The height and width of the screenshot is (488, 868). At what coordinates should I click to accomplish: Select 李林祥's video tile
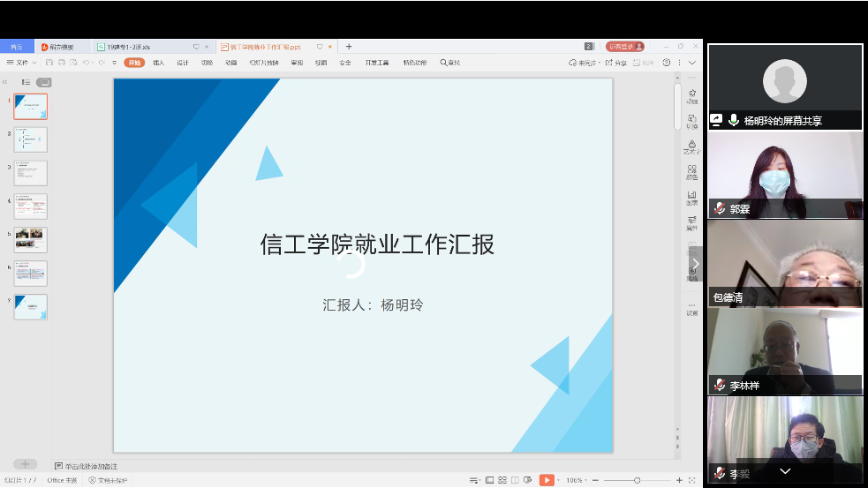[x=785, y=351]
